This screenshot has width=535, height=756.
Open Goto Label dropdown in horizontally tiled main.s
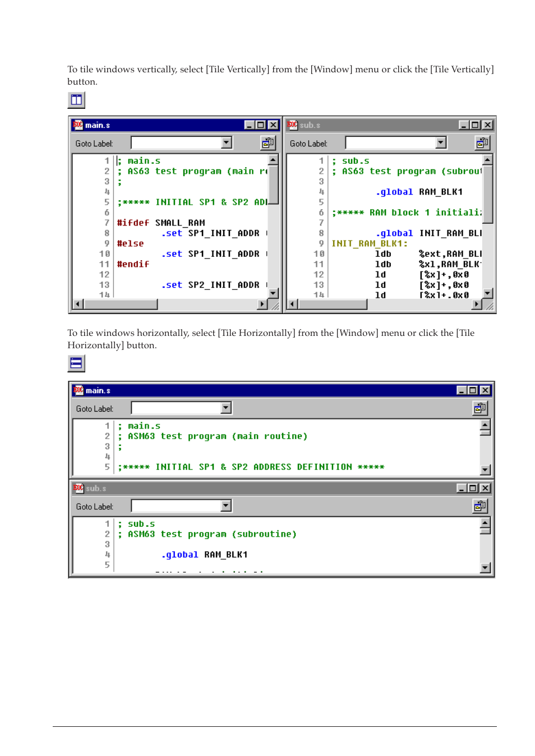(x=226, y=408)
